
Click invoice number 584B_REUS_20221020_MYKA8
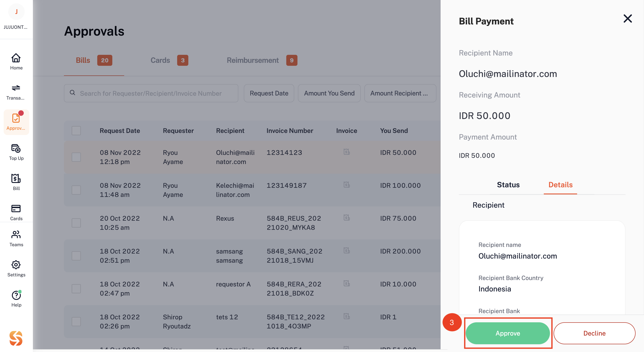pyautogui.click(x=294, y=223)
